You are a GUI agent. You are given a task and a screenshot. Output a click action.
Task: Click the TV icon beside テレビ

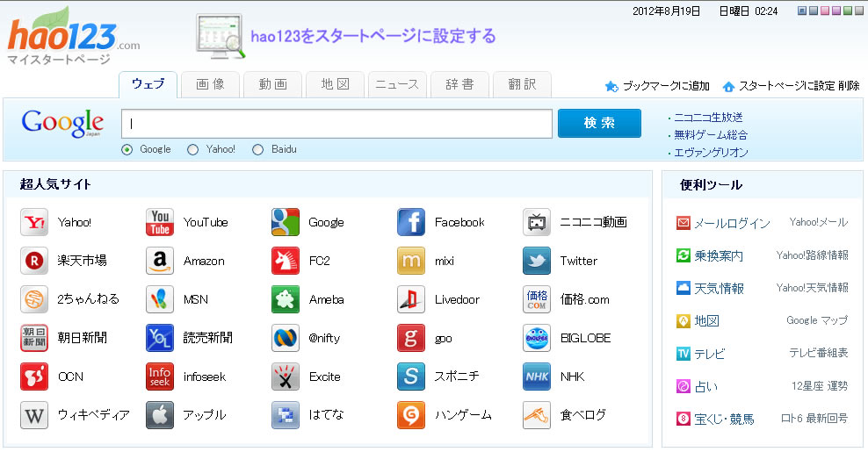click(684, 354)
